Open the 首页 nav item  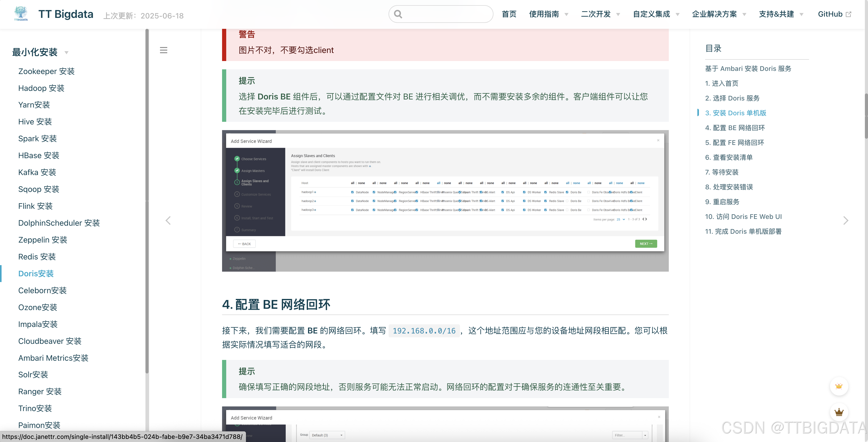509,14
